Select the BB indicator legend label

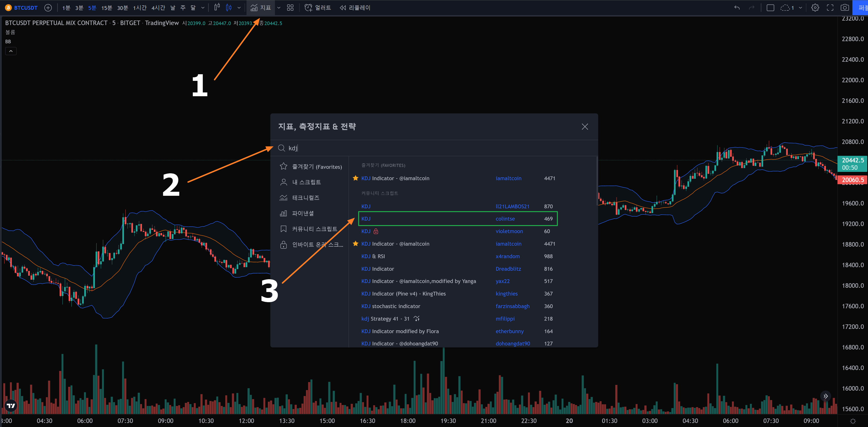click(8, 41)
